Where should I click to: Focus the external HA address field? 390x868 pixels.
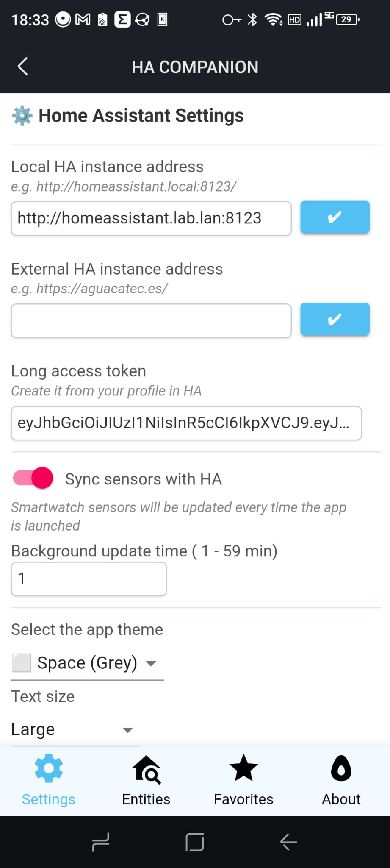(x=151, y=321)
